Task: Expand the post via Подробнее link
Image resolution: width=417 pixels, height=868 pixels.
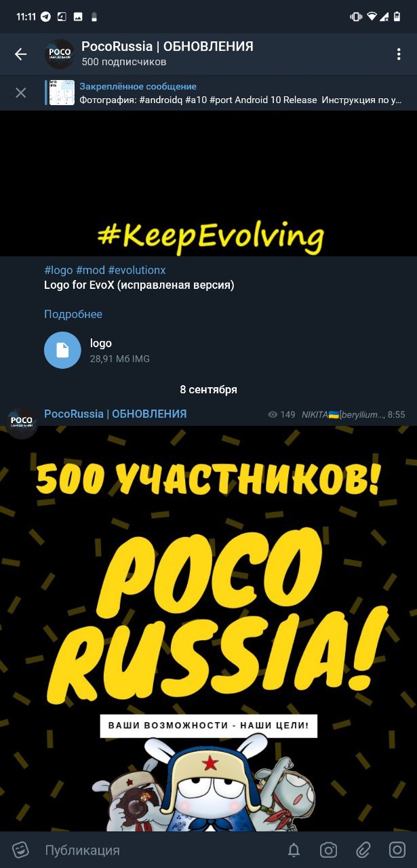Action: tap(73, 314)
